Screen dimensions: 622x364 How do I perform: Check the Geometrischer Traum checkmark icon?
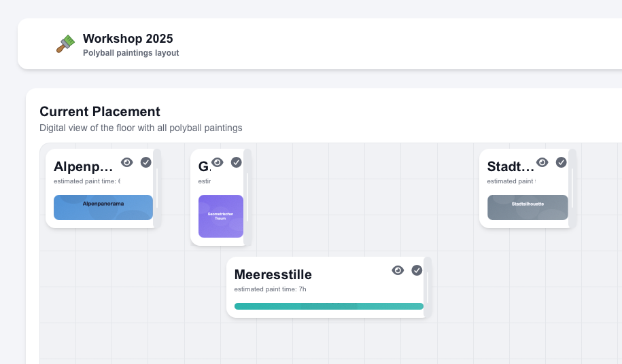[x=237, y=162]
